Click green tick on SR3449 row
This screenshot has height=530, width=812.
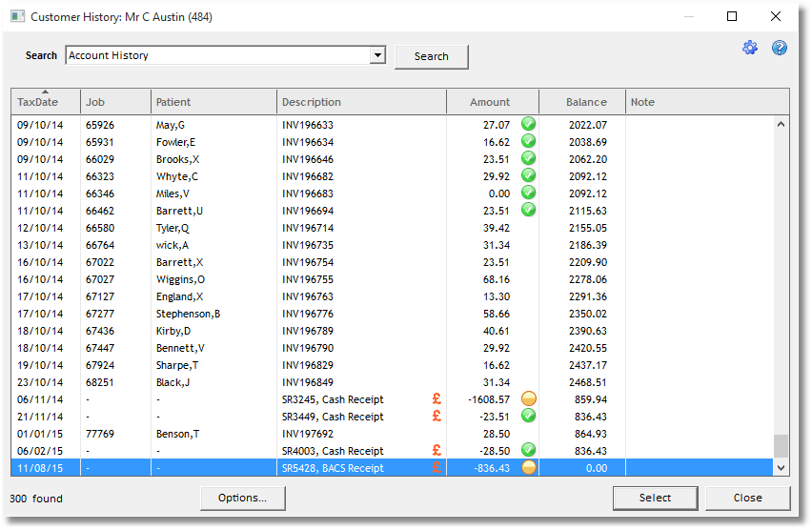coord(528,416)
